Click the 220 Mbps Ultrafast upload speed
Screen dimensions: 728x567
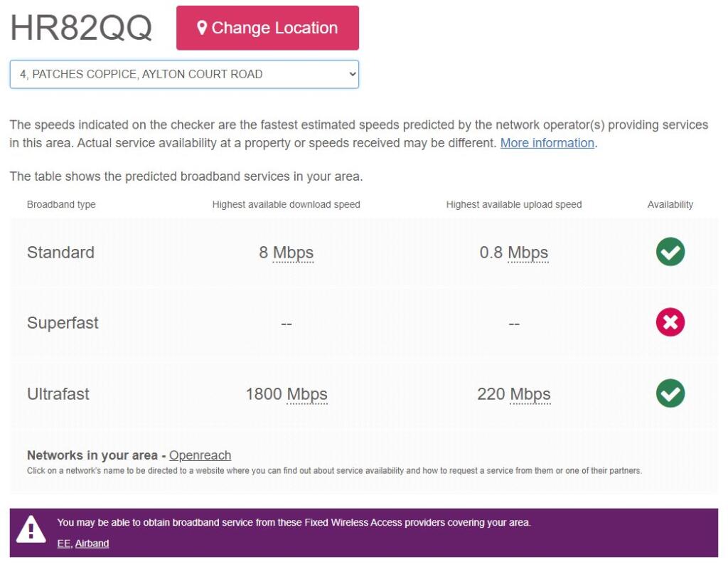(x=513, y=394)
